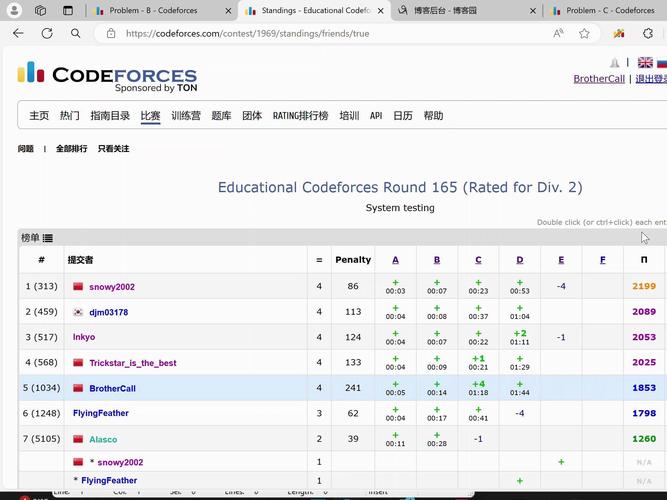Open the 比赛 menu item

pos(150,115)
